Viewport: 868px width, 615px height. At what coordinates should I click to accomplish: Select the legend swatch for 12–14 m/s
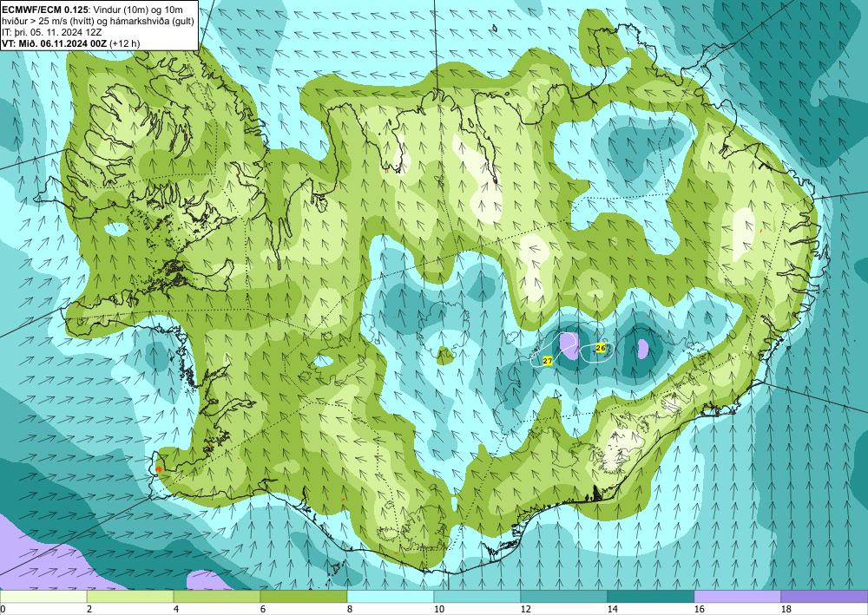(564, 597)
